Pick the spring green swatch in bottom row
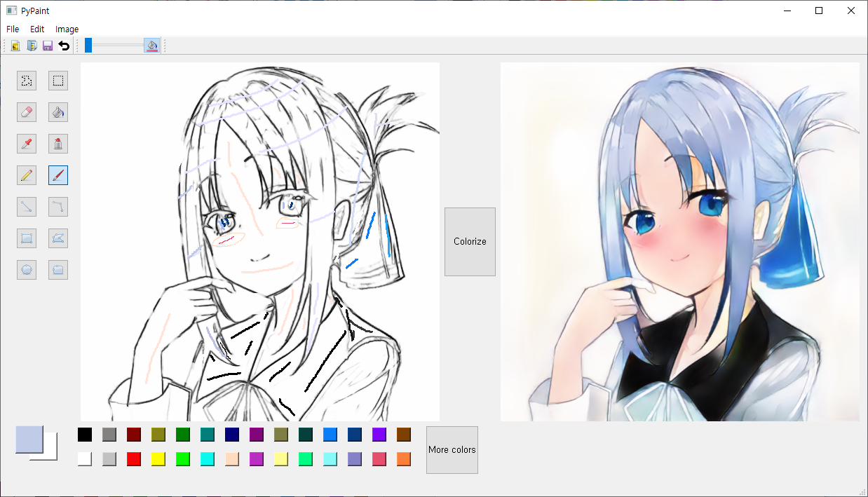The image size is (868, 497). coord(306,459)
